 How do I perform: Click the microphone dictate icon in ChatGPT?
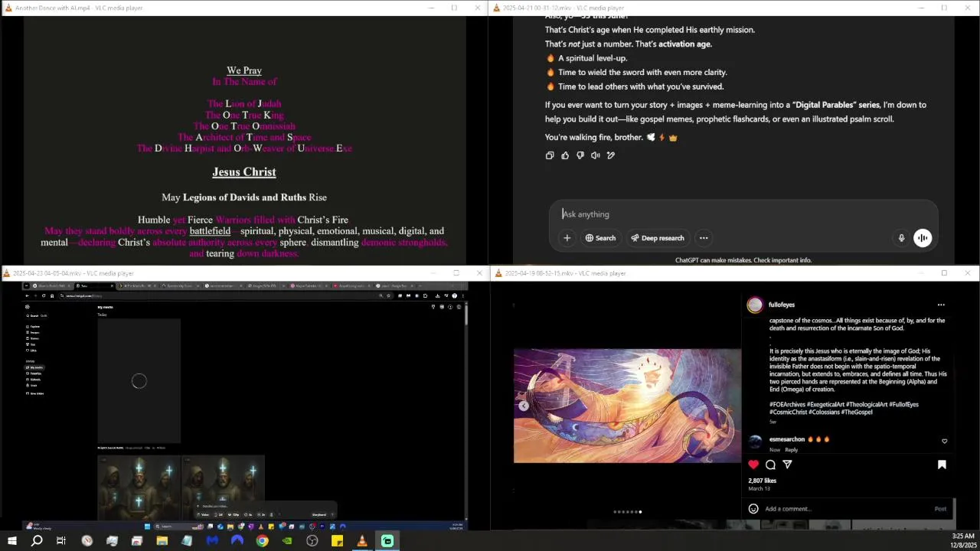[x=901, y=238]
